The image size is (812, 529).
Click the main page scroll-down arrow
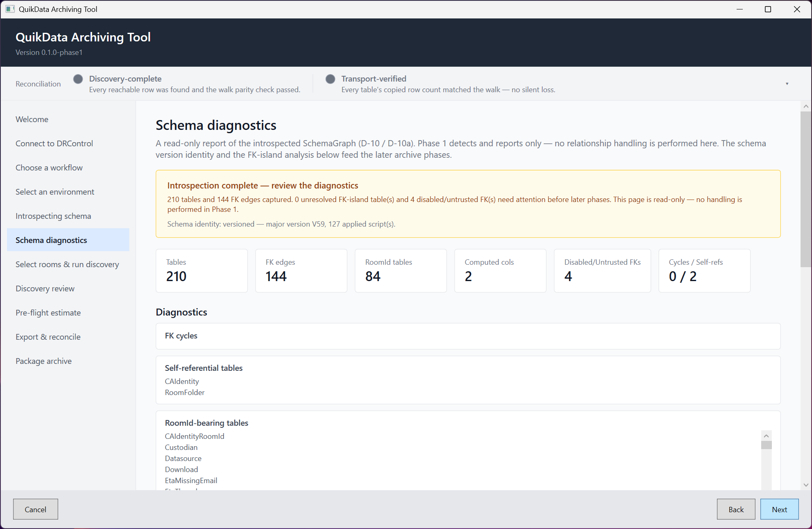[x=806, y=485]
